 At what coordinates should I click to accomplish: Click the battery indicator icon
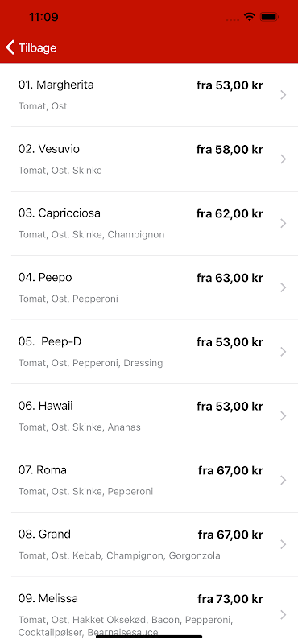[270, 17]
